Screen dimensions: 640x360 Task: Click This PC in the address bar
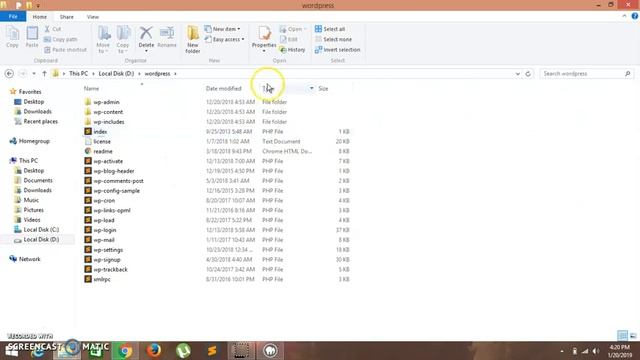coord(78,74)
